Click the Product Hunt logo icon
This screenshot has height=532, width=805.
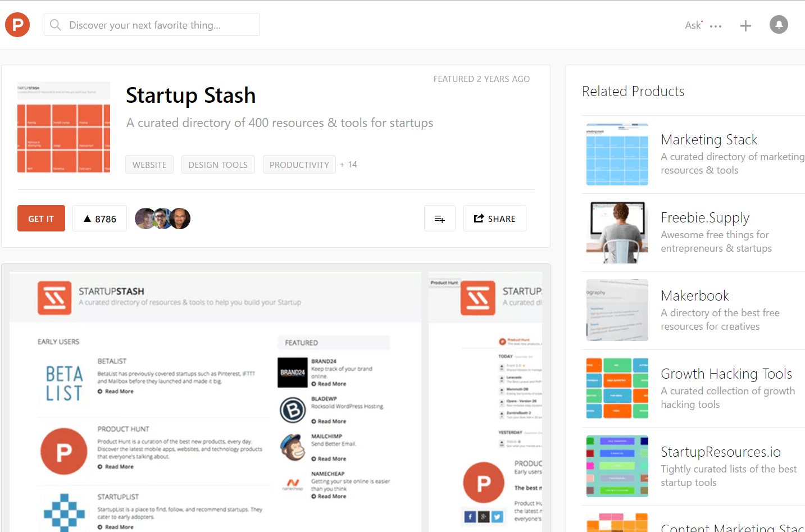pyautogui.click(x=17, y=25)
